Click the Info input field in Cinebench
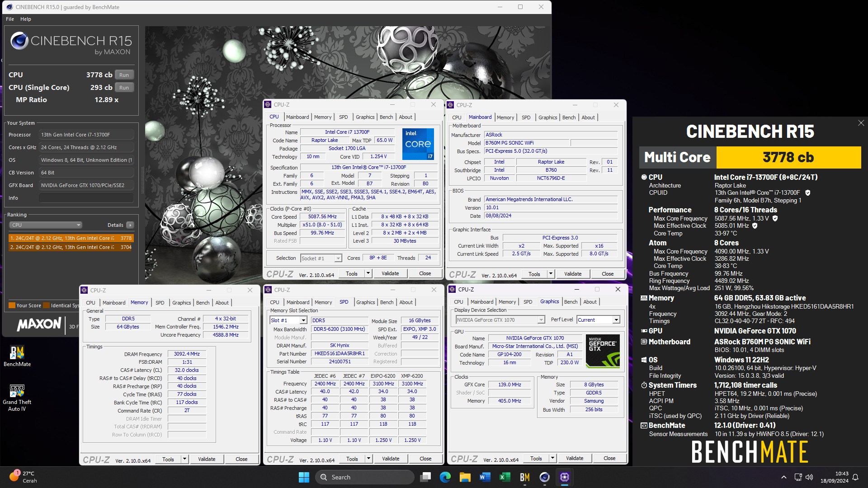868x488 pixels. pos(86,198)
